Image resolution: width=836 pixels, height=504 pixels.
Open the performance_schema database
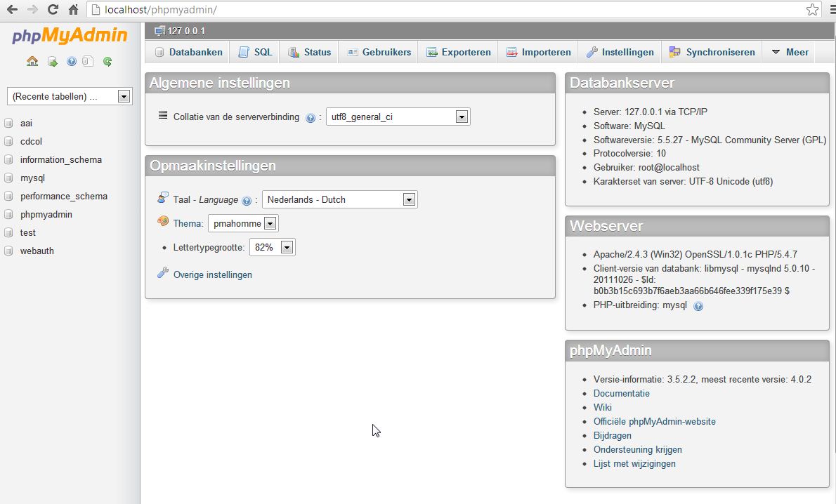click(63, 196)
